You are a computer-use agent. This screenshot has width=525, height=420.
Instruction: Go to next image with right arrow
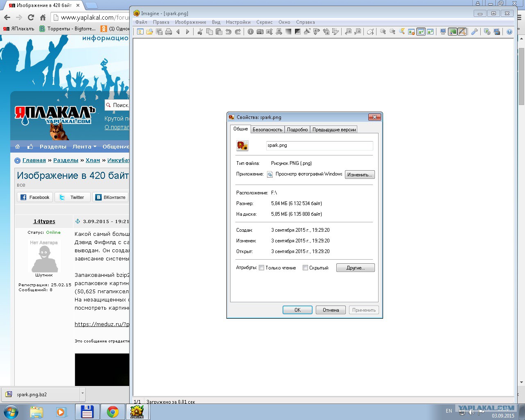click(x=187, y=32)
